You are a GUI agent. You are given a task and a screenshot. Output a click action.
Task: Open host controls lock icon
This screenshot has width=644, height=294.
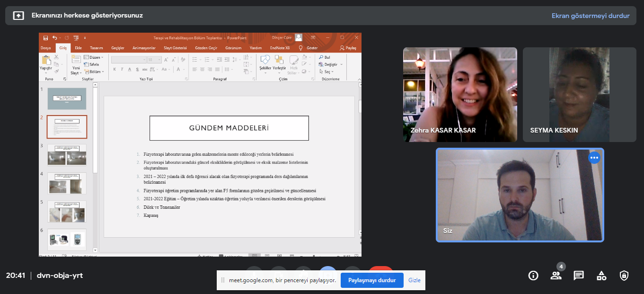[x=624, y=276]
